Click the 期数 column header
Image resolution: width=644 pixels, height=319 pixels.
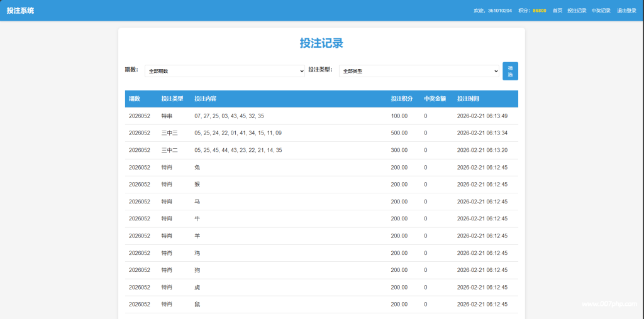pos(135,99)
